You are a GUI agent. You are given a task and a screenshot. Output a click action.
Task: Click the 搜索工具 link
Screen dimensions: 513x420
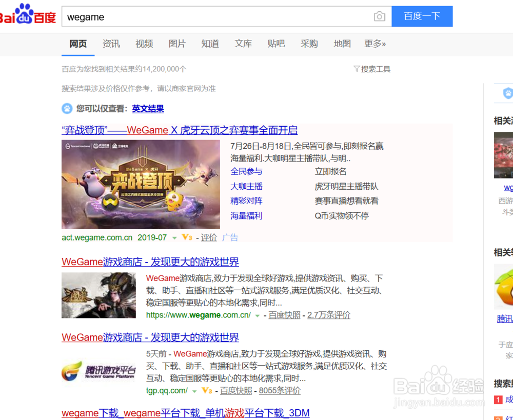pyautogui.click(x=376, y=69)
